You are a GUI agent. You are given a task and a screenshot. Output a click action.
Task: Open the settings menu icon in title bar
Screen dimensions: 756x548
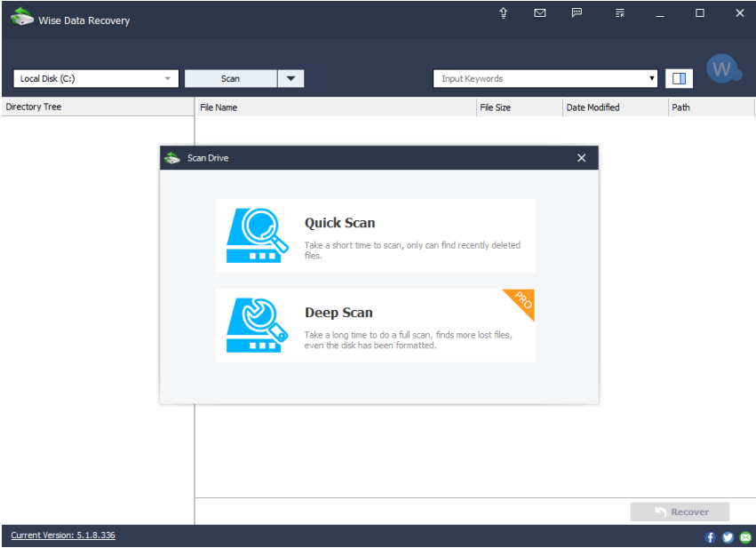coord(619,13)
